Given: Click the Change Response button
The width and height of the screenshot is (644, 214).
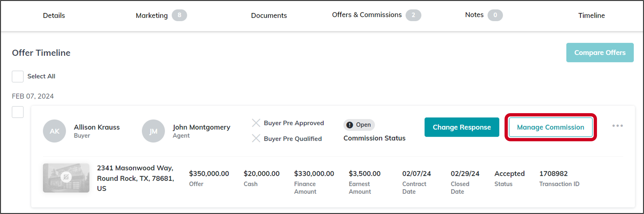Looking at the screenshot, I should point(462,127).
